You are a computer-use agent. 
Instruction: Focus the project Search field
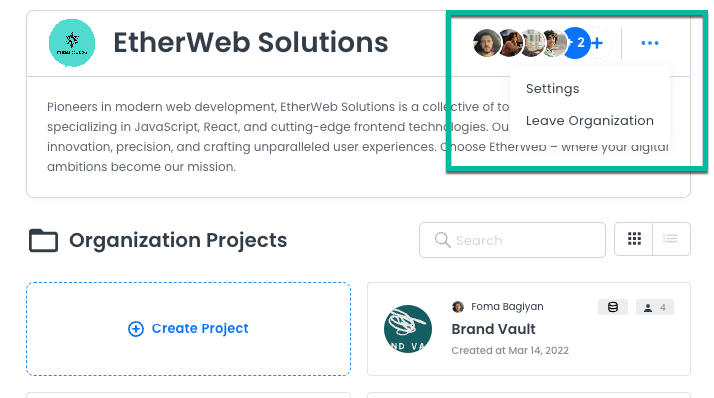click(512, 240)
